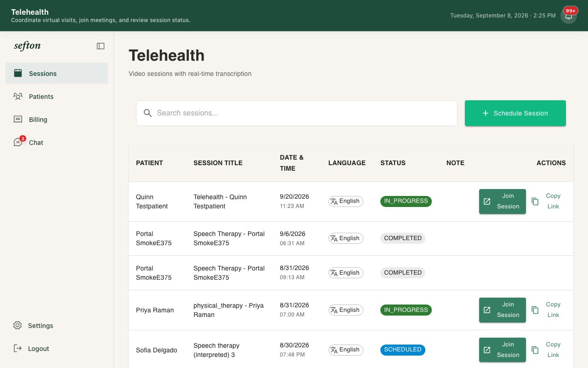The image size is (588, 368).
Task: Click translate icon in Priya Raman row
Action: click(334, 310)
